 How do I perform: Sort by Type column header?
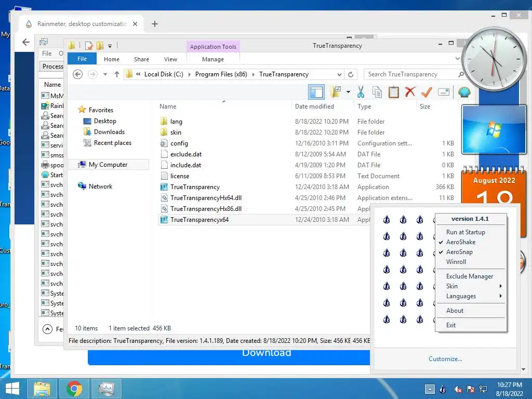pos(364,106)
